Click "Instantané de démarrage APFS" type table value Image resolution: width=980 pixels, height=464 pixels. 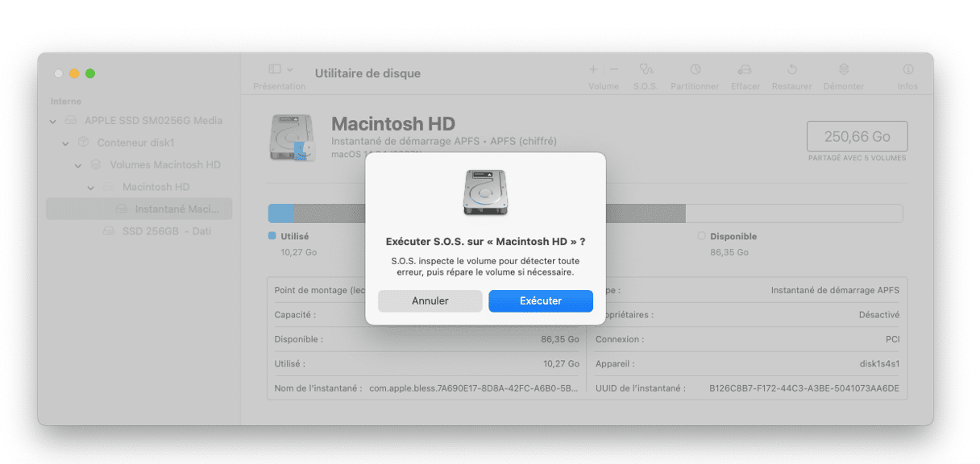(x=835, y=290)
